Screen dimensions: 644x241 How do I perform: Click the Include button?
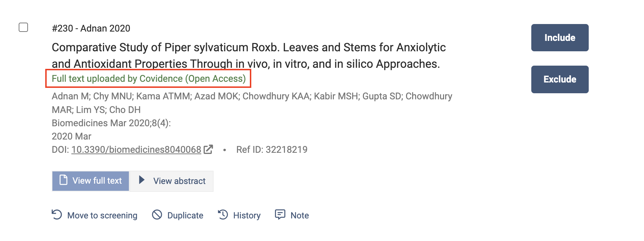(x=559, y=38)
